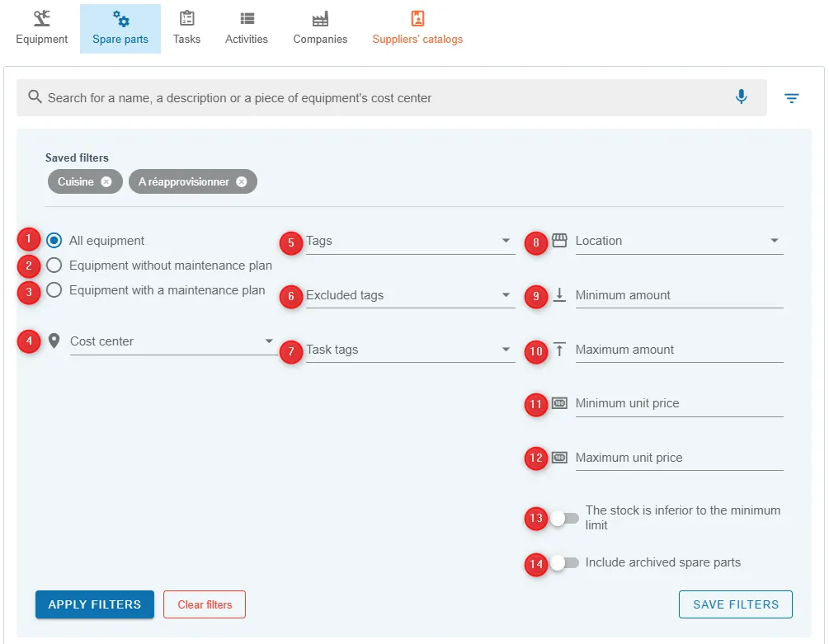Screen dimensions: 829x644
Task: Focus the Maximum unit price field
Action: point(679,458)
